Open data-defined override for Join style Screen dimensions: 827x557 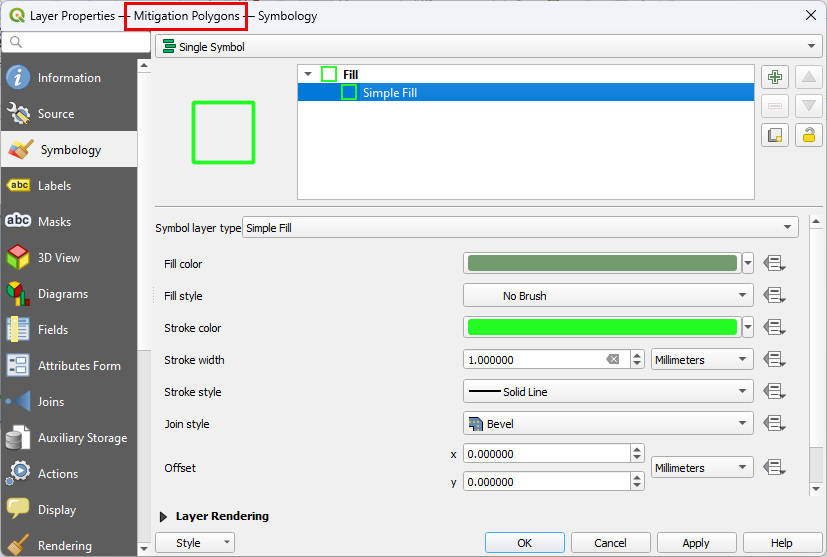[x=774, y=424]
